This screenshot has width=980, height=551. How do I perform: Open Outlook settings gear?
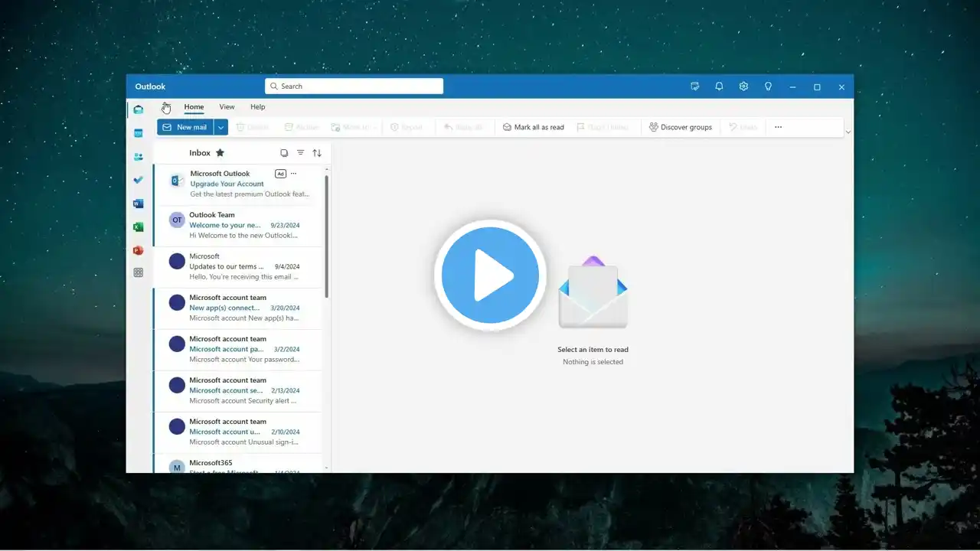tap(743, 86)
